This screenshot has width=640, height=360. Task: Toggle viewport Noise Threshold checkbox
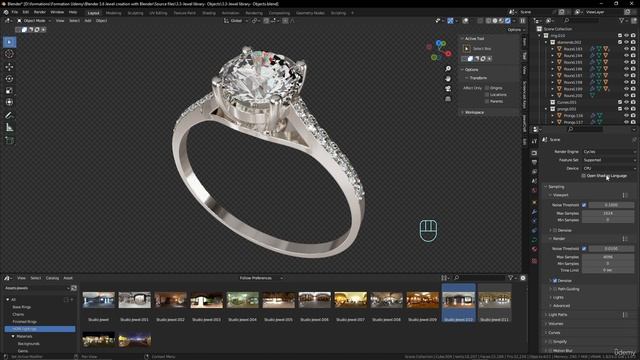pos(584,205)
